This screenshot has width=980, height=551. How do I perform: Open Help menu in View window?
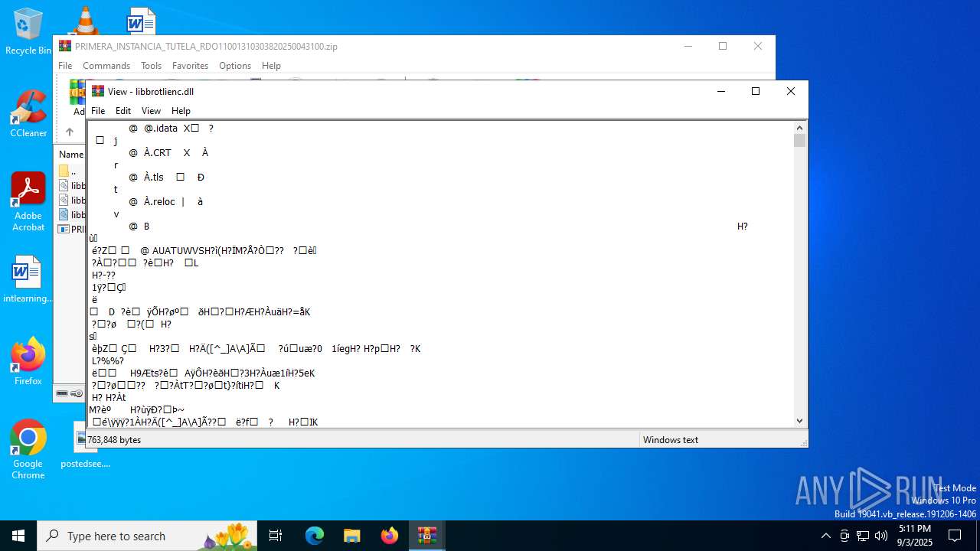pos(181,111)
